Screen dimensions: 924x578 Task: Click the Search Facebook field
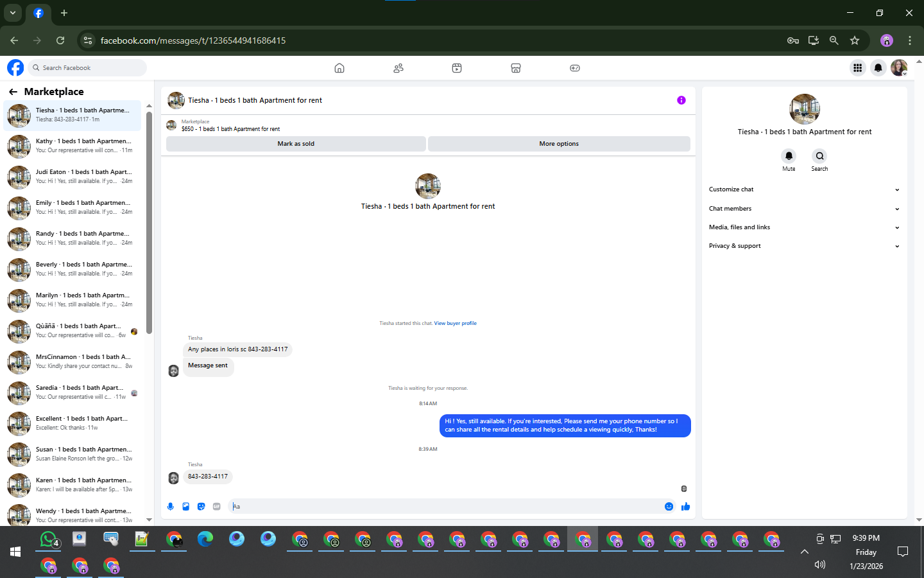click(x=89, y=67)
